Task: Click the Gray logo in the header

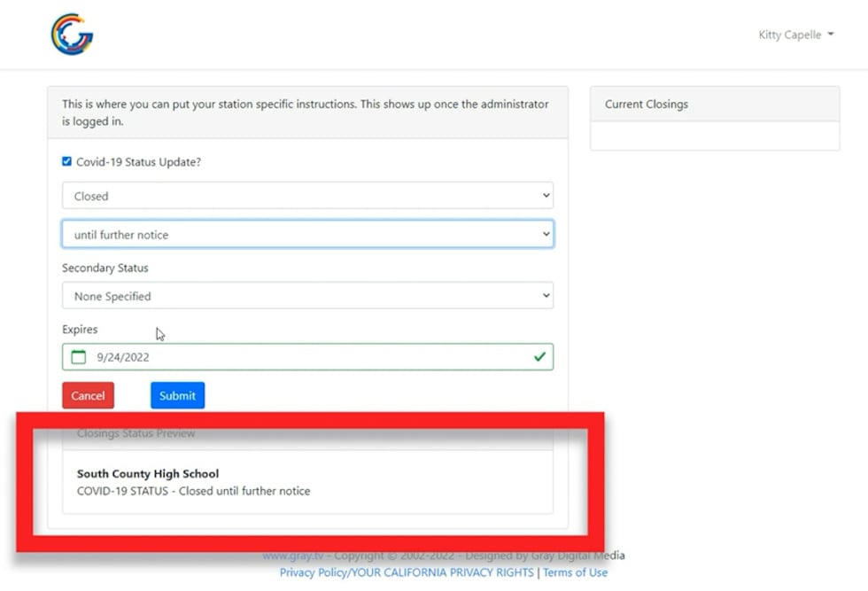Action: click(72, 35)
